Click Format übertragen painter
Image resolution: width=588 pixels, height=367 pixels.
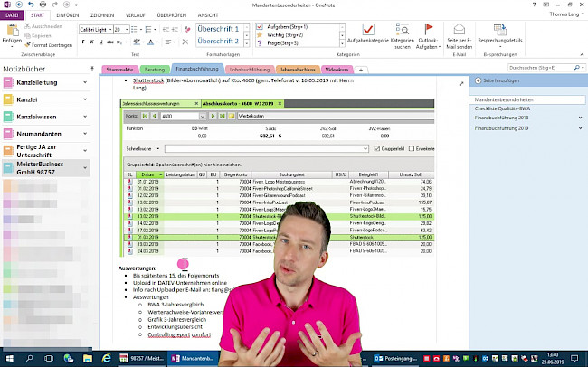tap(51, 43)
